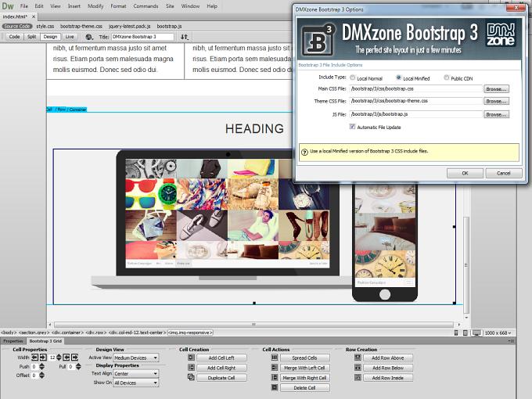Image resolution: width=532 pixels, height=399 pixels.
Task: Select desktop size view icon in status bar
Action: coord(476,332)
